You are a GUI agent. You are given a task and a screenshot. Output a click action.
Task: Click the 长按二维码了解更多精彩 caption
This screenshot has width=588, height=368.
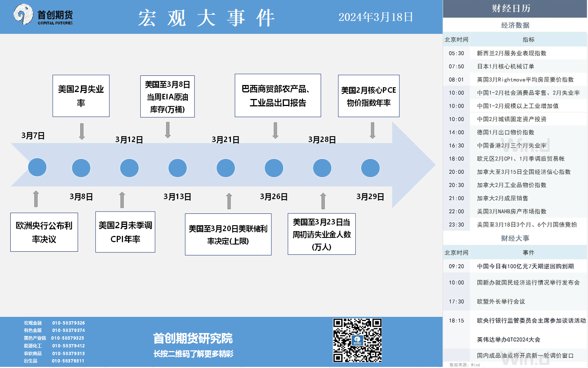[193, 354]
